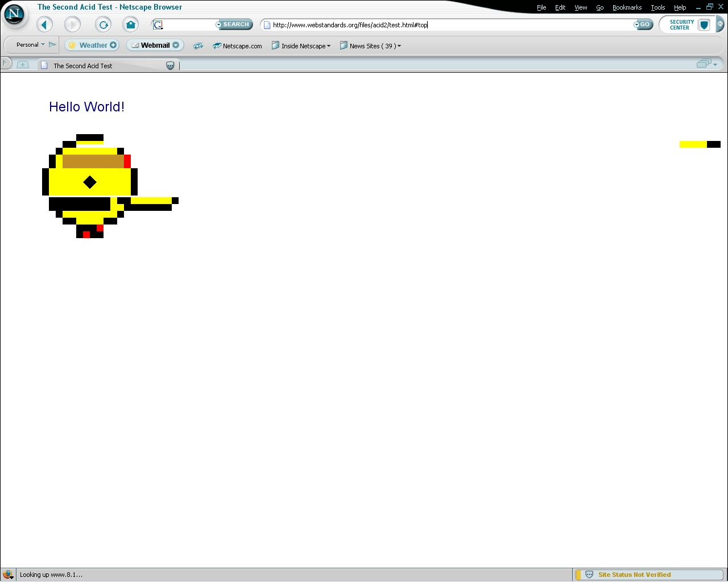Open the tab list dropdown at the right end

coord(707,64)
